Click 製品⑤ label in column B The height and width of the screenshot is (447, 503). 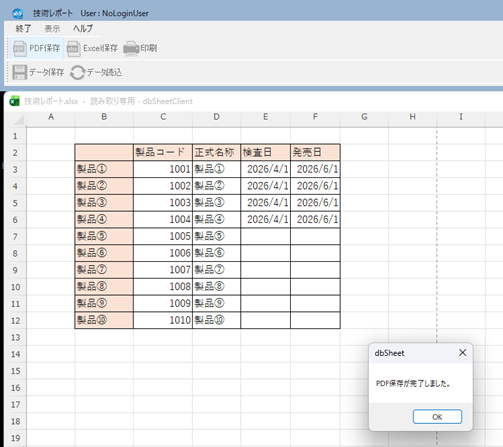point(104,236)
